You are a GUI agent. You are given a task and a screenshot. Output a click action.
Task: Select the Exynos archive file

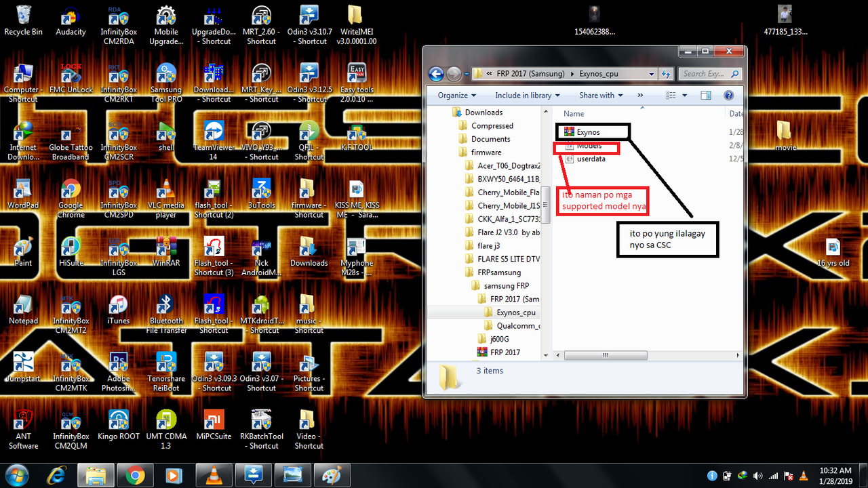tap(583, 132)
